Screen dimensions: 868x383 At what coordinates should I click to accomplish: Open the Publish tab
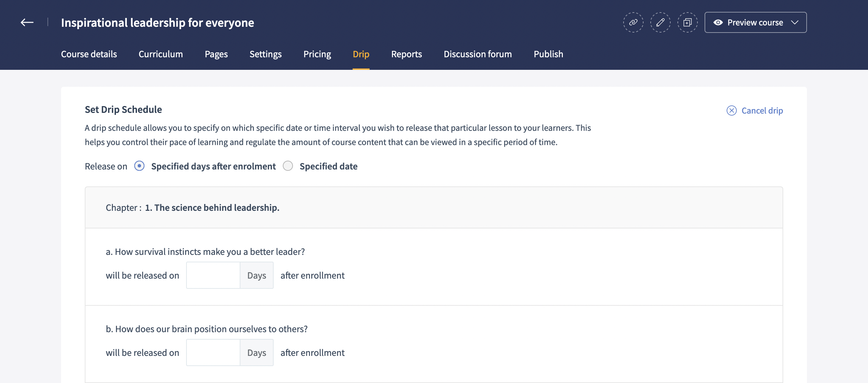click(548, 54)
